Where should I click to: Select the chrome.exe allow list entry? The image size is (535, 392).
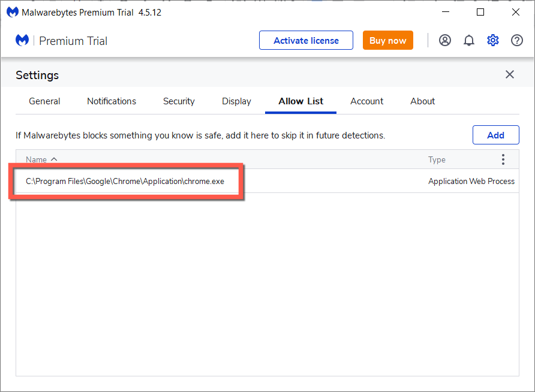(x=125, y=181)
